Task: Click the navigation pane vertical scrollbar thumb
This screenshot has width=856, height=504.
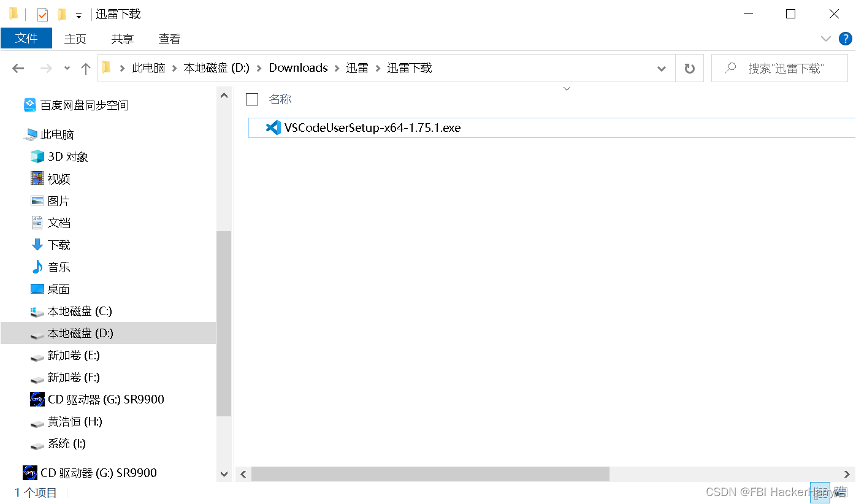Action: pyautogui.click(x=224, y=324)
